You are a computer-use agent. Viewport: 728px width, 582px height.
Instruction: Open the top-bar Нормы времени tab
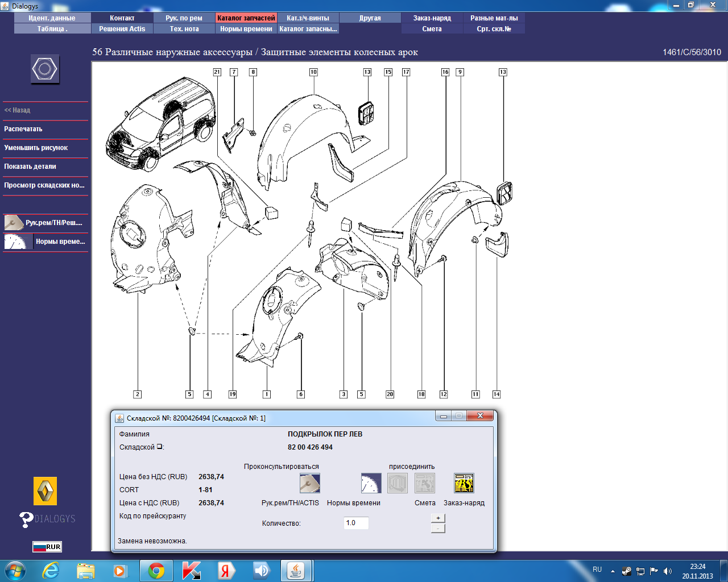coord(246,29)
